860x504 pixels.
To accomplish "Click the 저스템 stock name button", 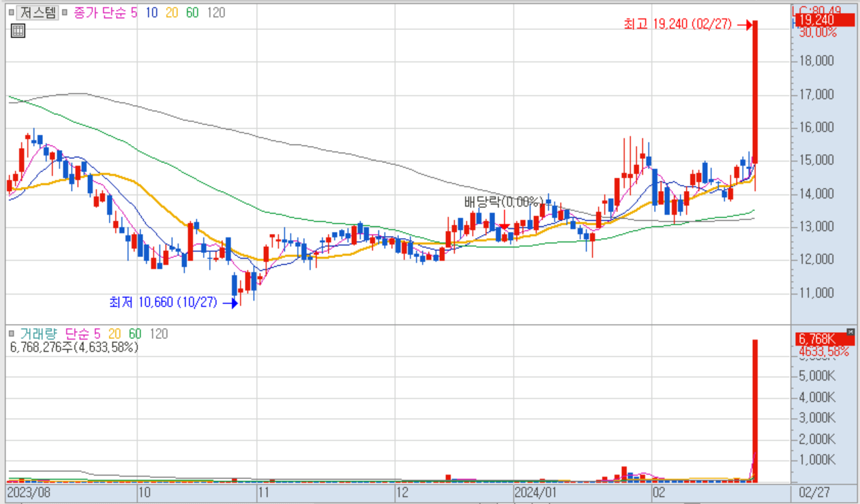I will click(38, 12).
